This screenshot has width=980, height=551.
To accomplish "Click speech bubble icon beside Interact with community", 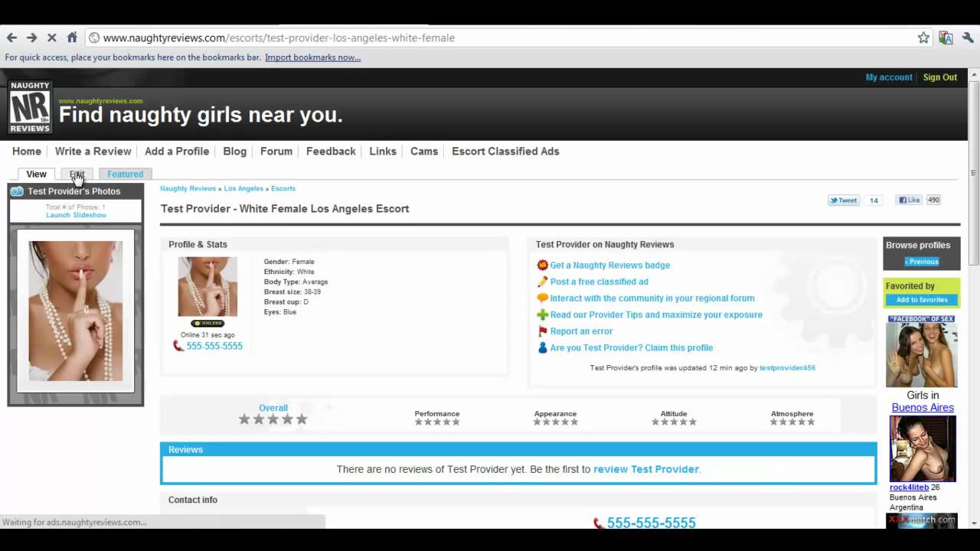I will pos(542,298).
